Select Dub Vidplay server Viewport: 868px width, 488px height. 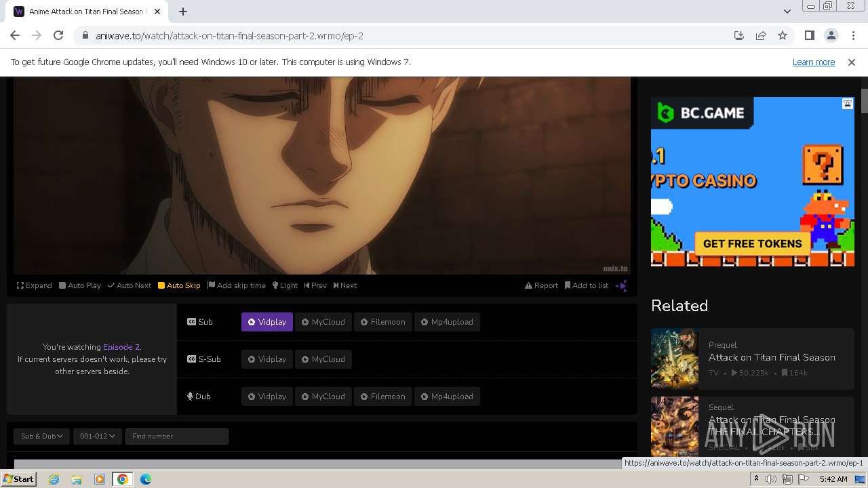pos(267,396)
